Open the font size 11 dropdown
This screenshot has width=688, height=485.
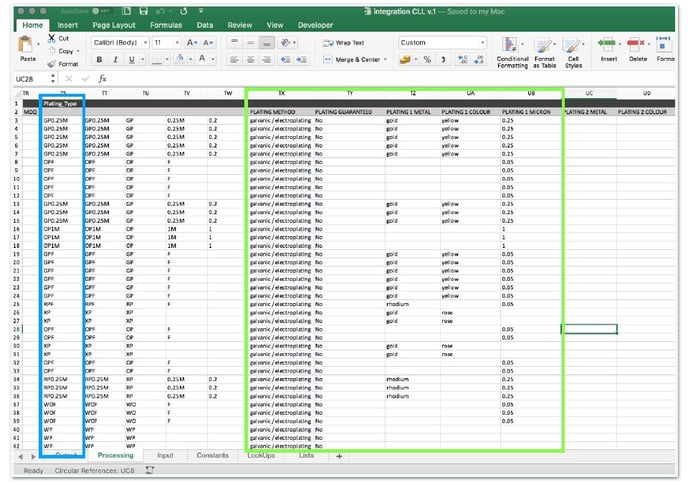177,43
